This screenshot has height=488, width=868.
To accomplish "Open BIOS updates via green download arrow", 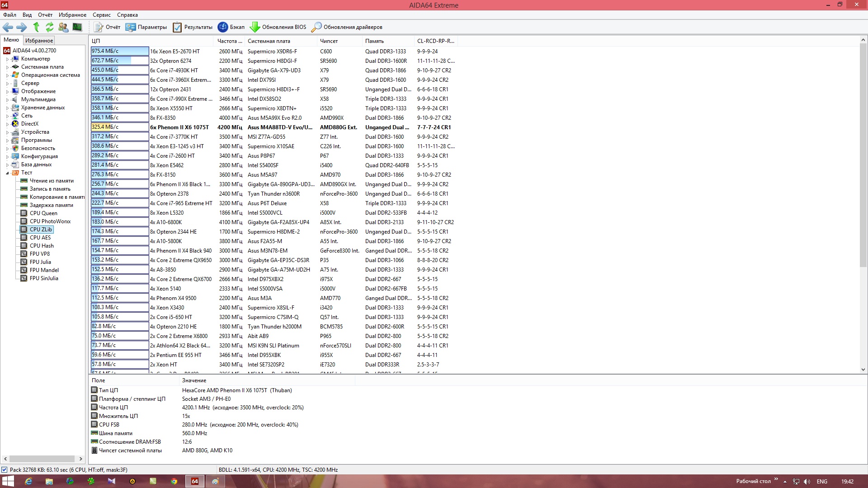I will [255, 27].
